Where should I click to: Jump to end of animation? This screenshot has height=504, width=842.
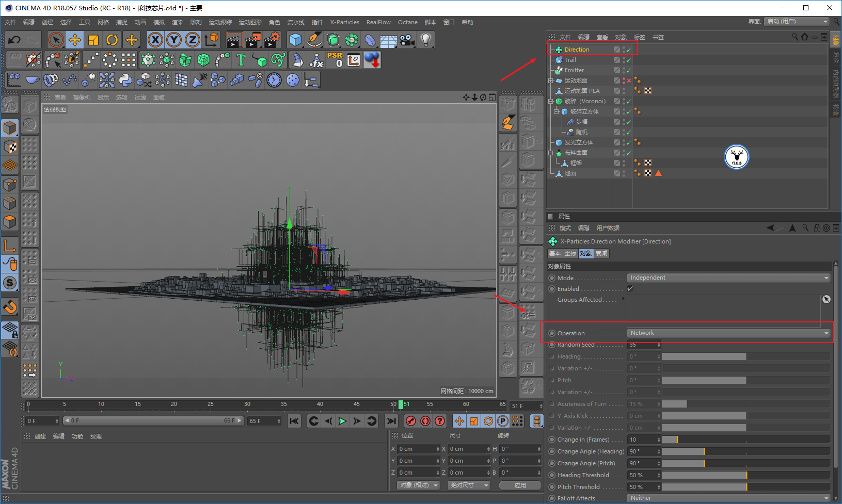pyautogui.click(x=391, y=421)
